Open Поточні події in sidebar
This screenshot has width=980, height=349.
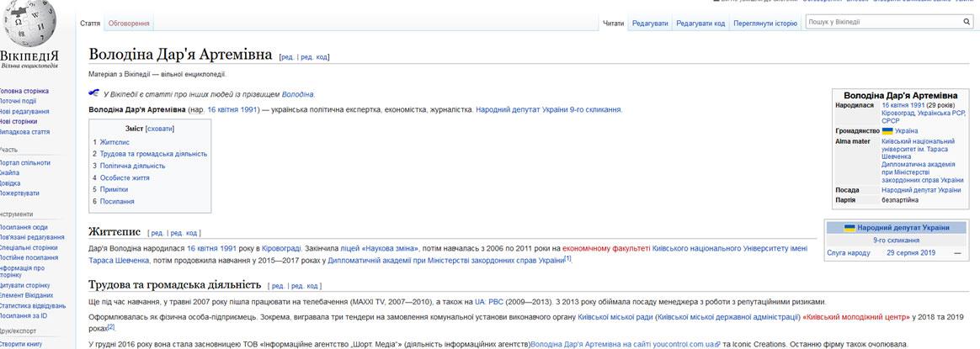tap(18, 101)
